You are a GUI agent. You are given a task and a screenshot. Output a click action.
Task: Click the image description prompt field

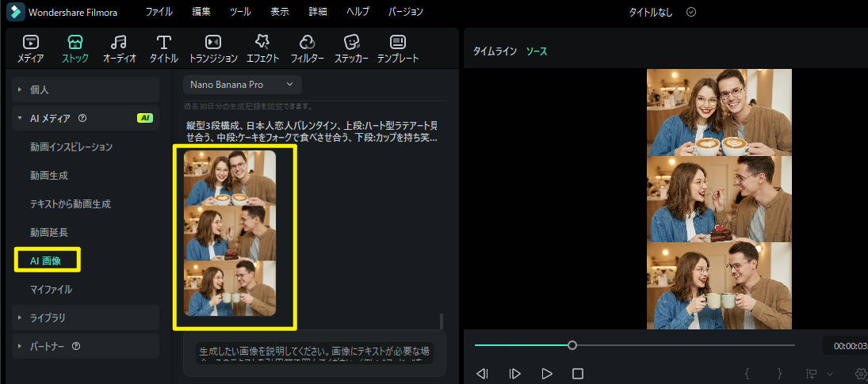(315, 354)
